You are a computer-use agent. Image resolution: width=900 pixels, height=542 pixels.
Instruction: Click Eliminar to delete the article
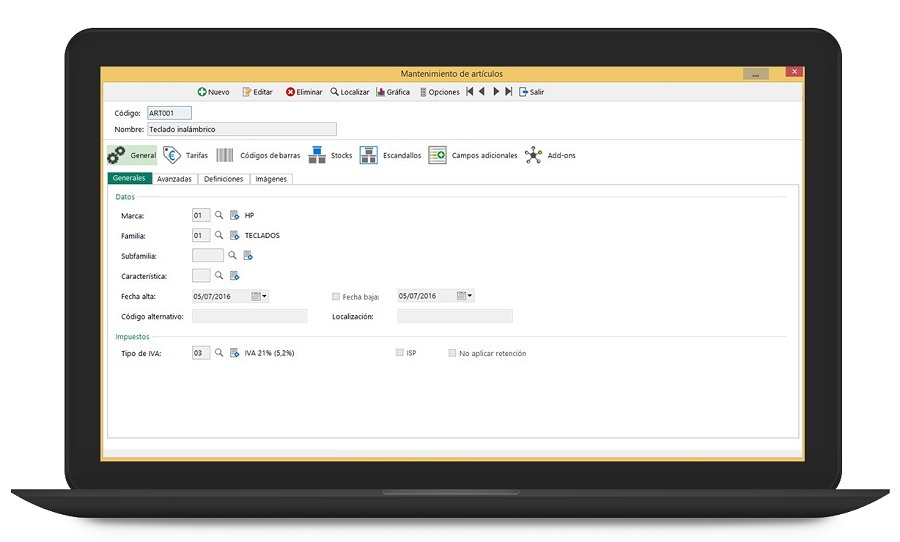click(x=304, y=92)
